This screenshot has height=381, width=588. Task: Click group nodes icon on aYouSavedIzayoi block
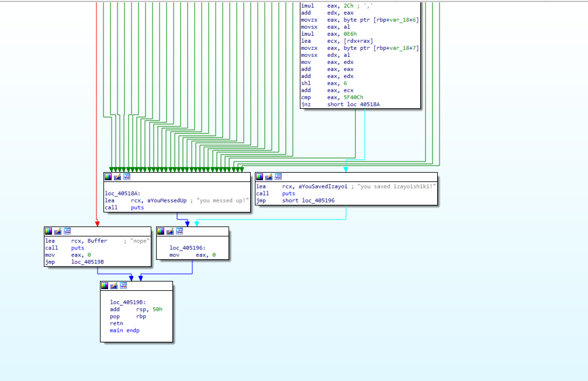(x=279, y=177)
